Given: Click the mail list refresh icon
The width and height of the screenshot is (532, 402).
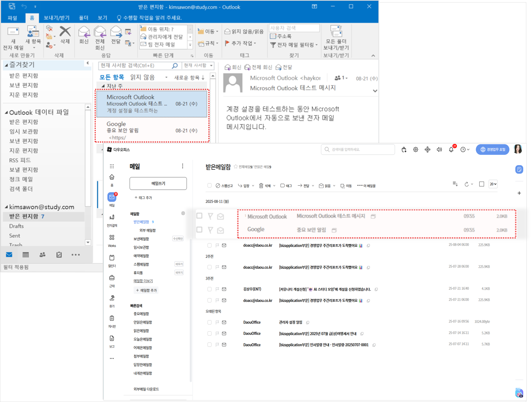Looking at the screenshot, I should [467, 184].
